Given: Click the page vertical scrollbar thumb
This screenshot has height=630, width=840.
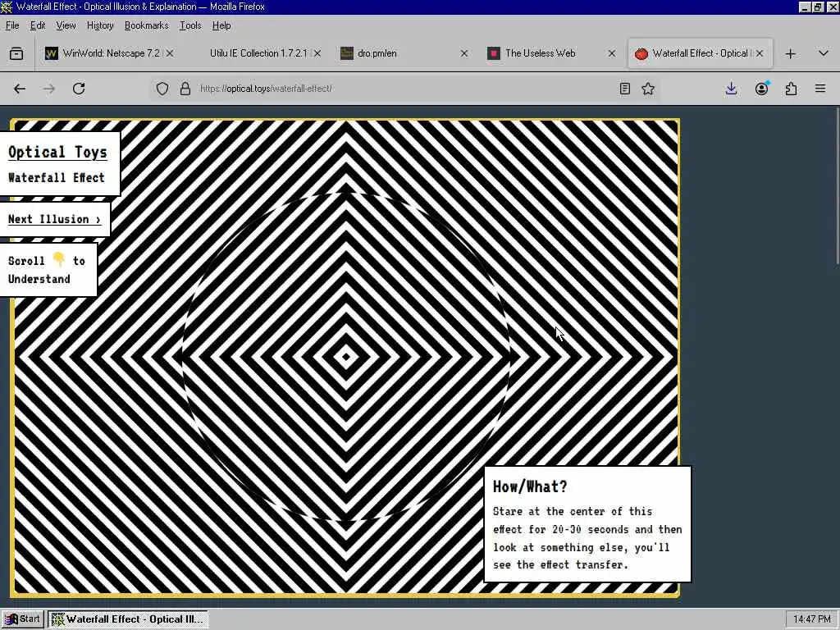Looking at the screenshot, I should pos(836,185).
